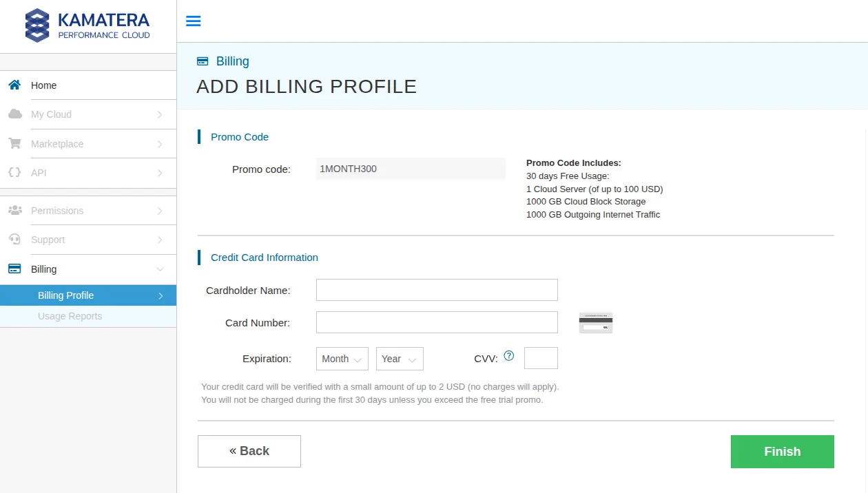Click the "Promo code:" label

click(x=261, y=169)
